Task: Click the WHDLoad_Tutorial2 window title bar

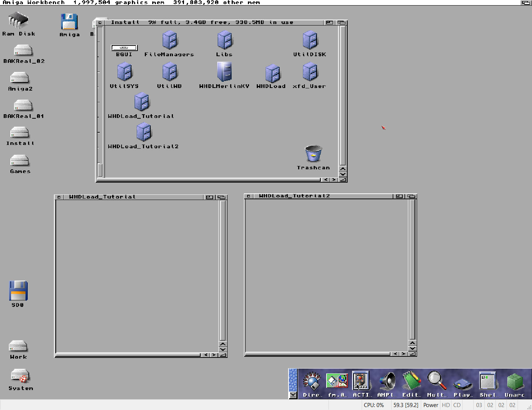Action: pos(323,196)
